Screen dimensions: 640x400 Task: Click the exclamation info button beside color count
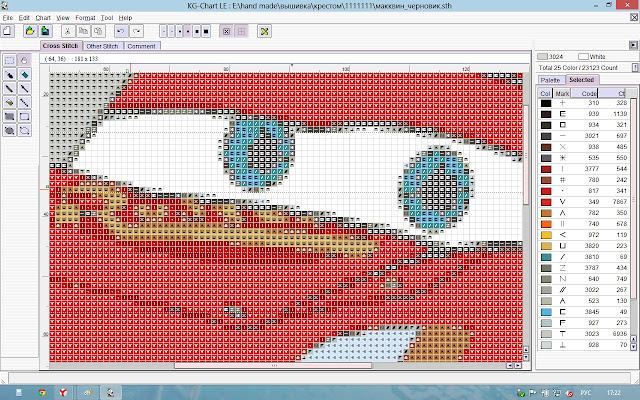(635, 67)
